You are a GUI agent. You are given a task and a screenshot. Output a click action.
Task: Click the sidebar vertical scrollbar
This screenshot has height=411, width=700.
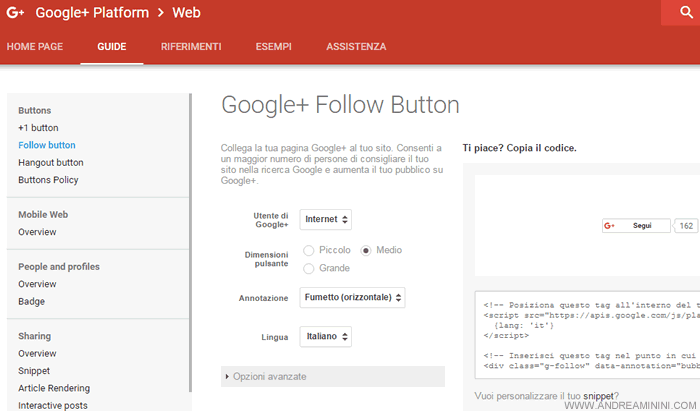point(190,243)
